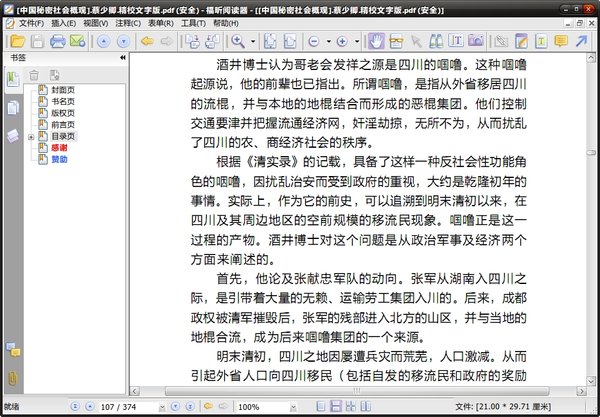Select the typewriter text tool
Screen dimensions: 600x417
[456, 41]
